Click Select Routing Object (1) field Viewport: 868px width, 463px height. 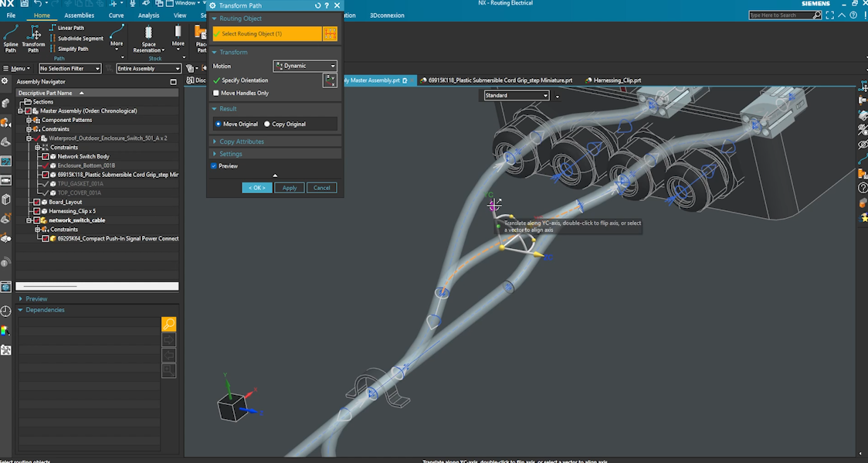267,34
